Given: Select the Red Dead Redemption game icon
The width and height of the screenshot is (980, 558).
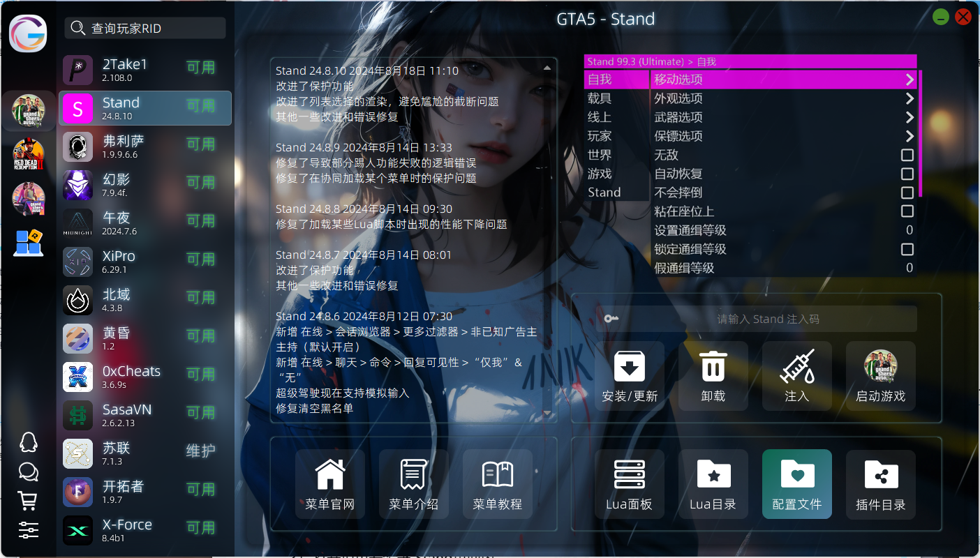Looking at the screenshot, I should point(29,155).
